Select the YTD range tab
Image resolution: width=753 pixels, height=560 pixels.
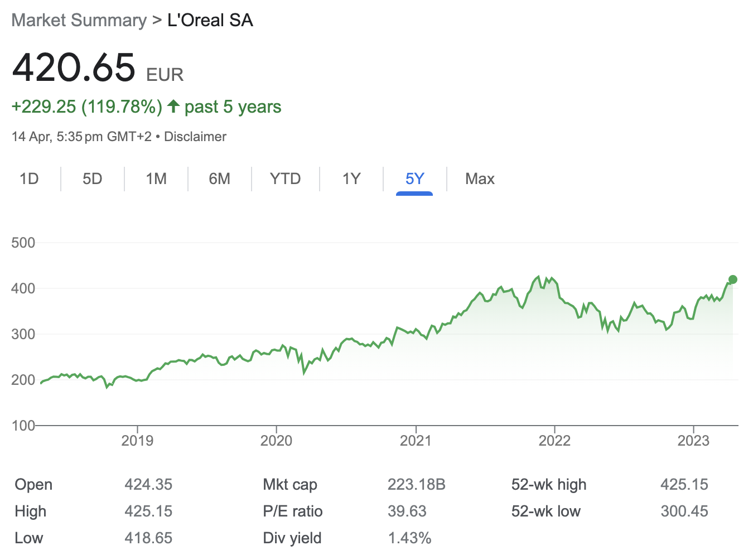285,179
